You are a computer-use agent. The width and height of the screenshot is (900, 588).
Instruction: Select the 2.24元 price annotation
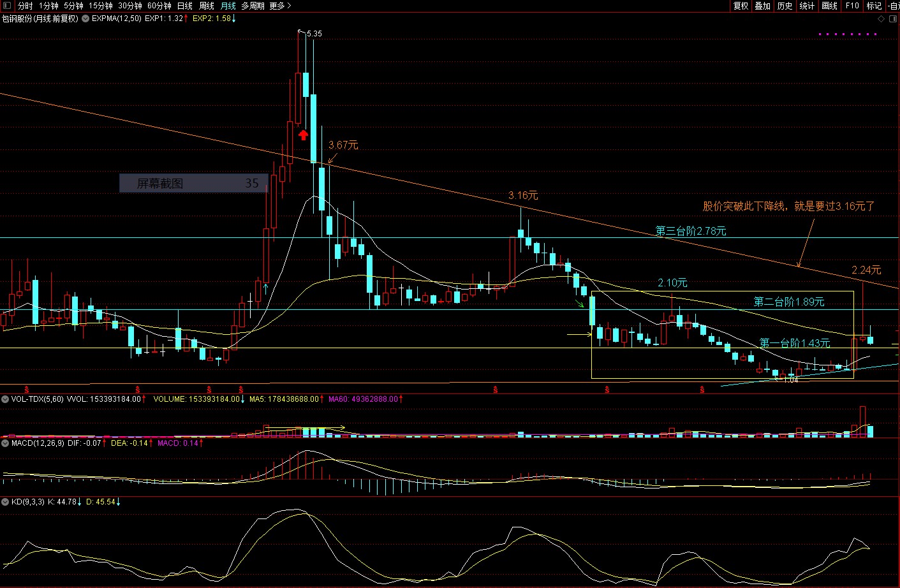[866, 270]
